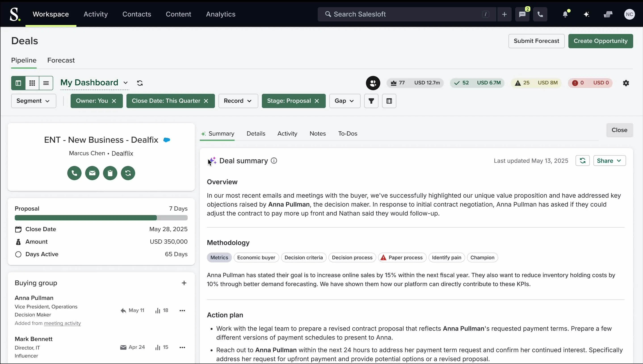This screenshot has width=643, height=364.
Task: Follow the meeting activity link
Action: pyautogui.click(x=62, y=323)
